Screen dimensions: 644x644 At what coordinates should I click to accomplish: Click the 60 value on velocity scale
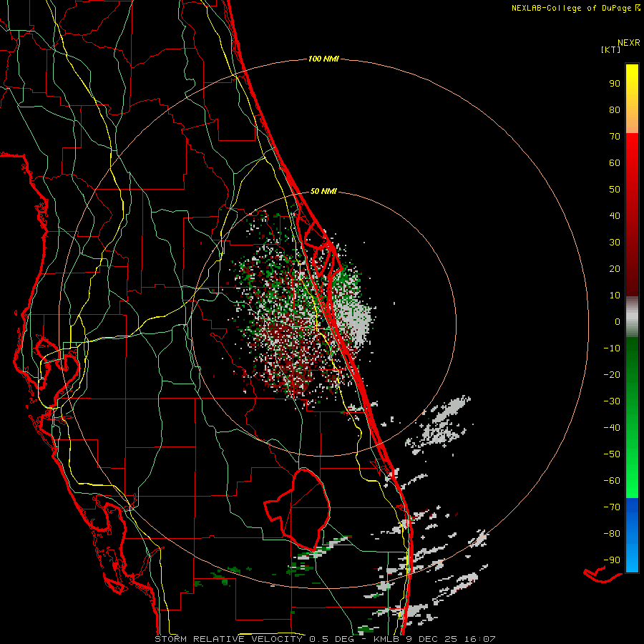[615, 162]
